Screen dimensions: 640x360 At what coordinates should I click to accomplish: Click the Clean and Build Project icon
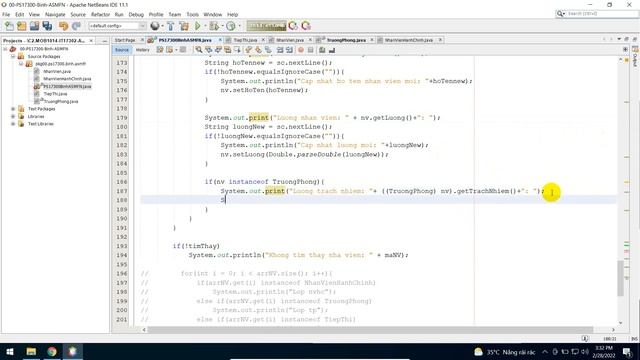pyautogui.click(x=184, y=26)
